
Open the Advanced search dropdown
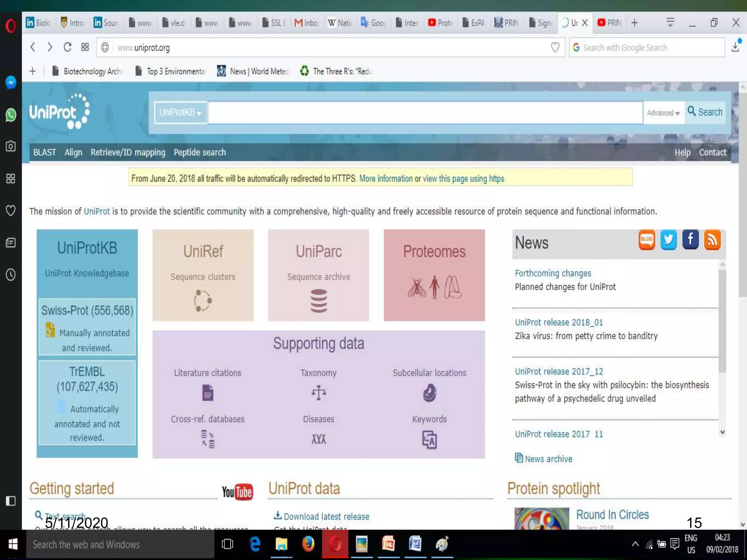click(663, 113)
